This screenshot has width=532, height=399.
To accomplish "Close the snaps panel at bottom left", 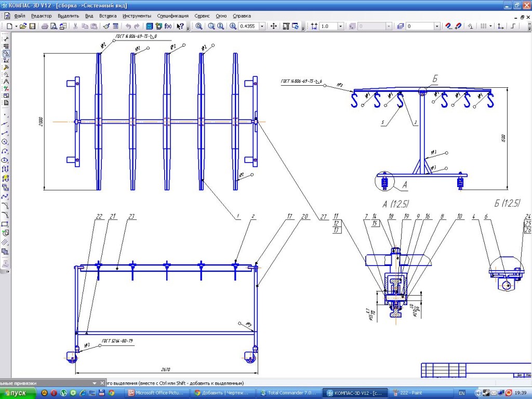I will click(102, 383).
